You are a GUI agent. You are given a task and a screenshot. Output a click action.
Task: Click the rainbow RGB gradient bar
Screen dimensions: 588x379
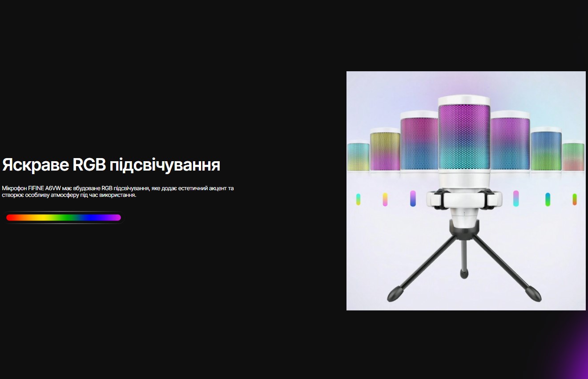coord(64,217)
